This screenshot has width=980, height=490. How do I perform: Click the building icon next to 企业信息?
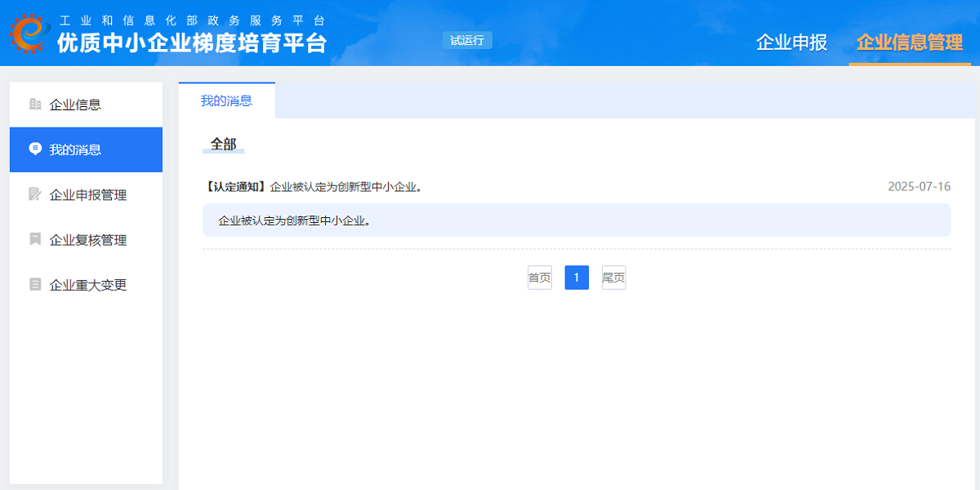click(x=33, y=104)
